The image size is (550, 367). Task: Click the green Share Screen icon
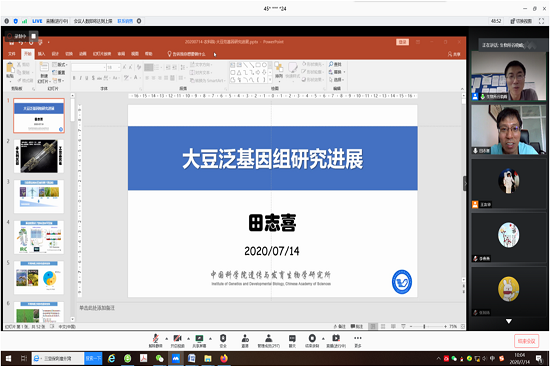[x=199, y=339]
